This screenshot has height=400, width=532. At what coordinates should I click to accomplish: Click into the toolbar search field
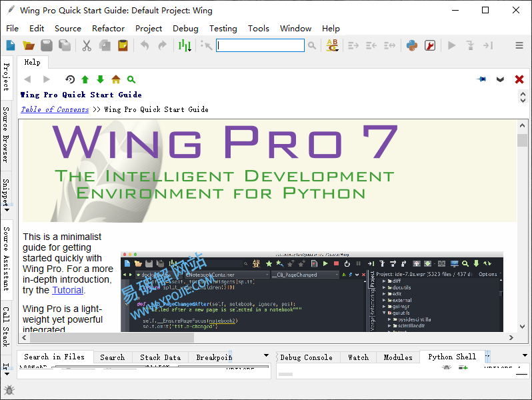click(260, 45)
